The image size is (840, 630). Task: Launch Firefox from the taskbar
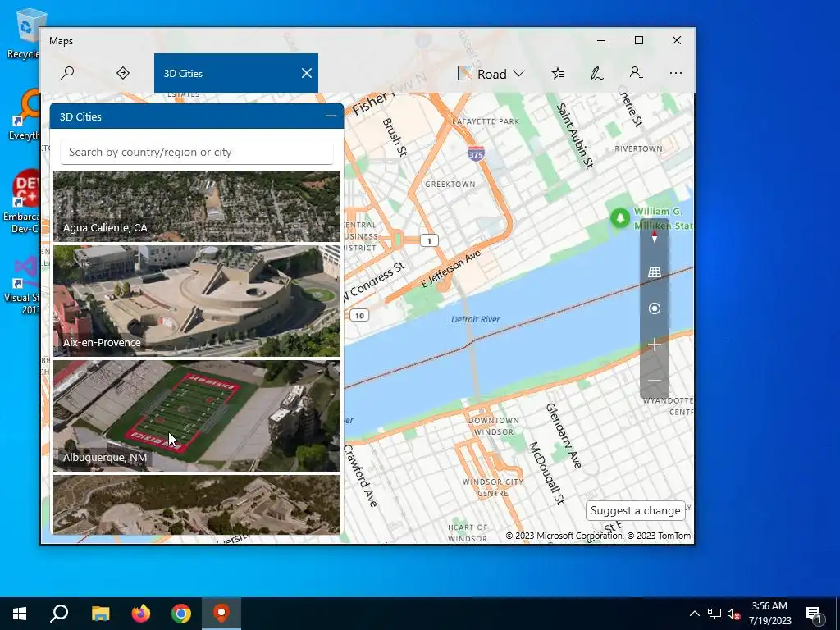(141, 614)
